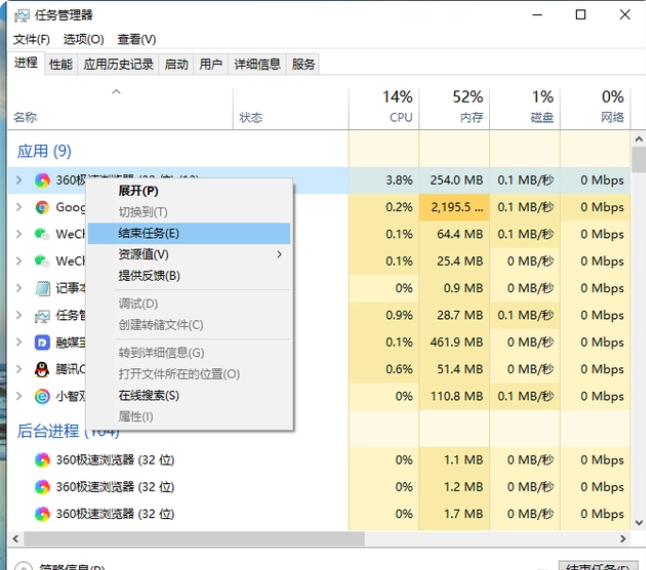
Task: Click the vertical scrollbar thumb
Action: (639, 159)
